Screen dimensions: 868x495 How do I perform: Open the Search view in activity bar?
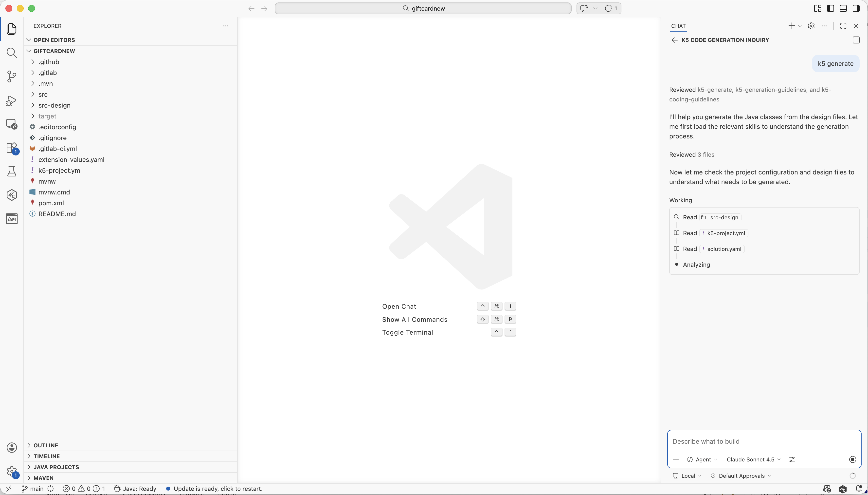(12, 53)
